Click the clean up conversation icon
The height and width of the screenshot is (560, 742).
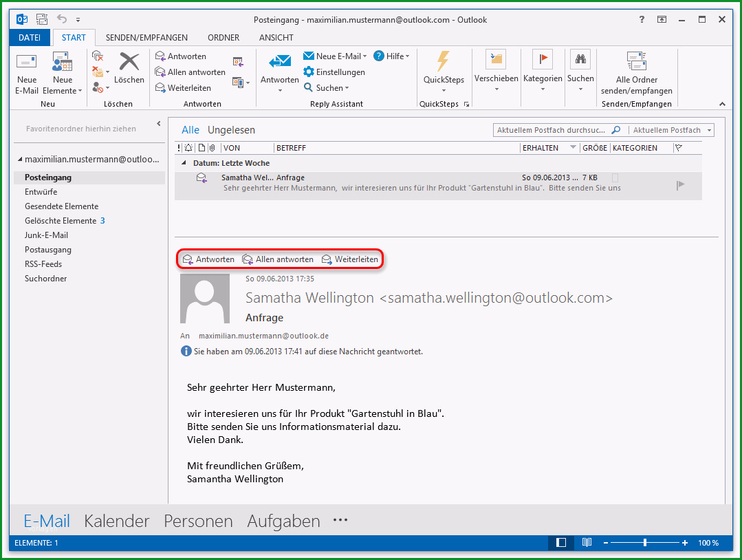click(98, 72)
